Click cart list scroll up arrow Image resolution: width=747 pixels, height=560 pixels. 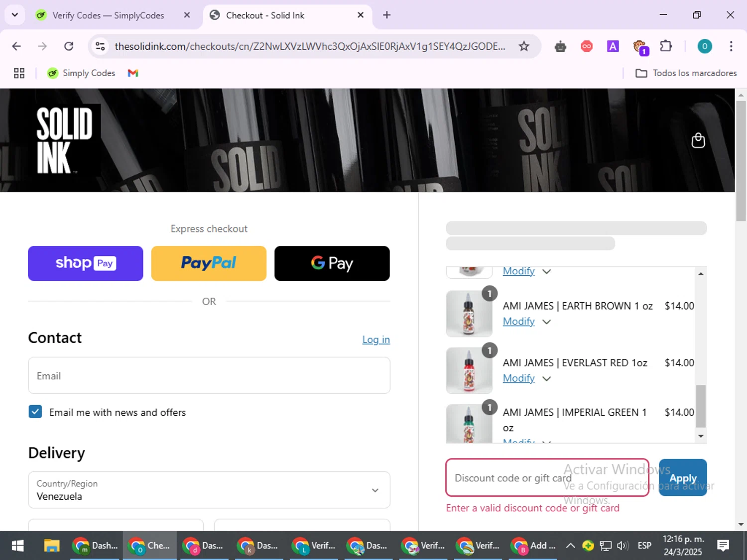coord(701,274)
